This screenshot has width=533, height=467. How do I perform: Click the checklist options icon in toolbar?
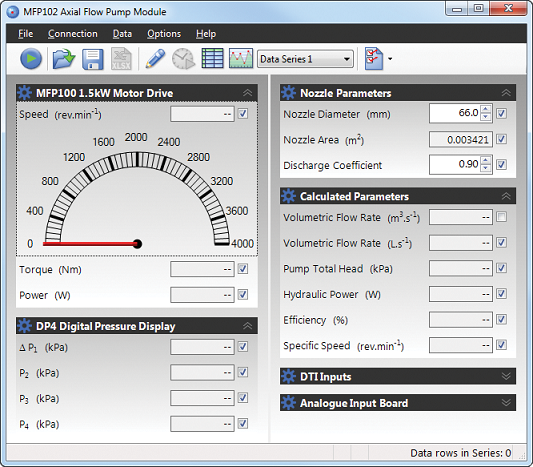coord(374,59)
